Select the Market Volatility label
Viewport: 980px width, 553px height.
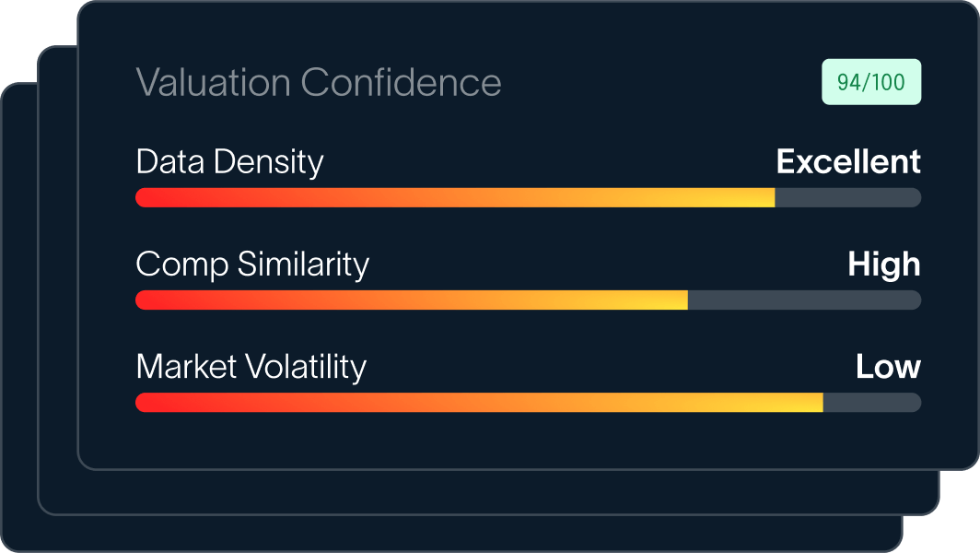coord(251,367)
